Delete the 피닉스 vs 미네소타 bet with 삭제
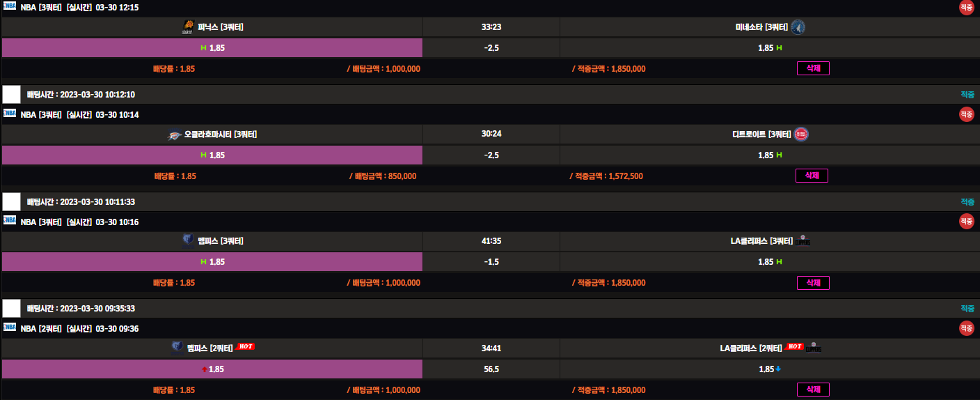The width and height of the screenshot is (980, 400). (813, 68)
